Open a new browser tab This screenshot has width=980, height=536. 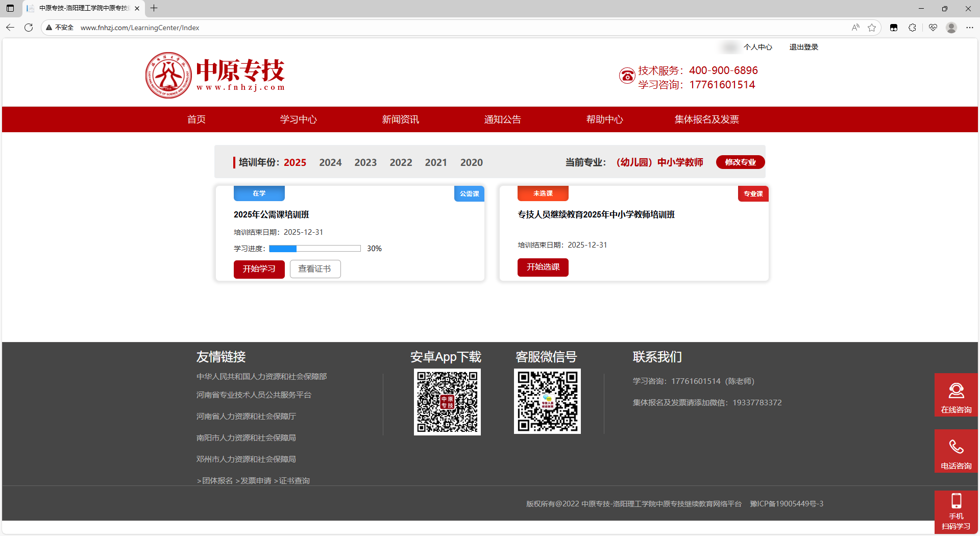(x=154, y=8)
